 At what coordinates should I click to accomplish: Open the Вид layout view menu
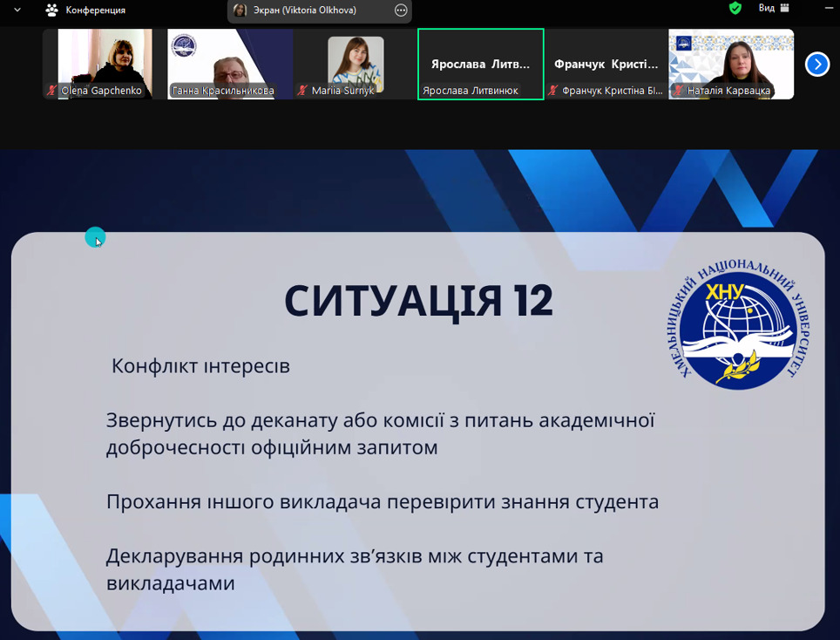773,9
